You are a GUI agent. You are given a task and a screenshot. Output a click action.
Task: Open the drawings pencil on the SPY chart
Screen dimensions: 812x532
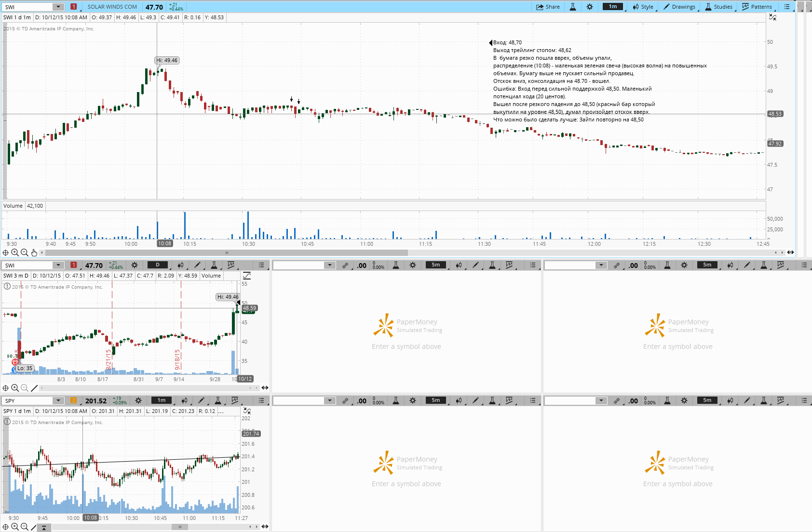click(x=201, y=400)
